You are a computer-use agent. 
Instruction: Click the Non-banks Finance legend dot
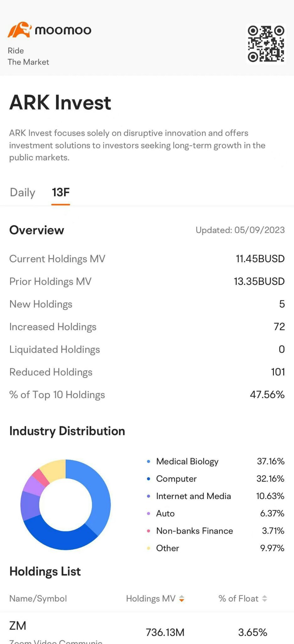(149, 531)
